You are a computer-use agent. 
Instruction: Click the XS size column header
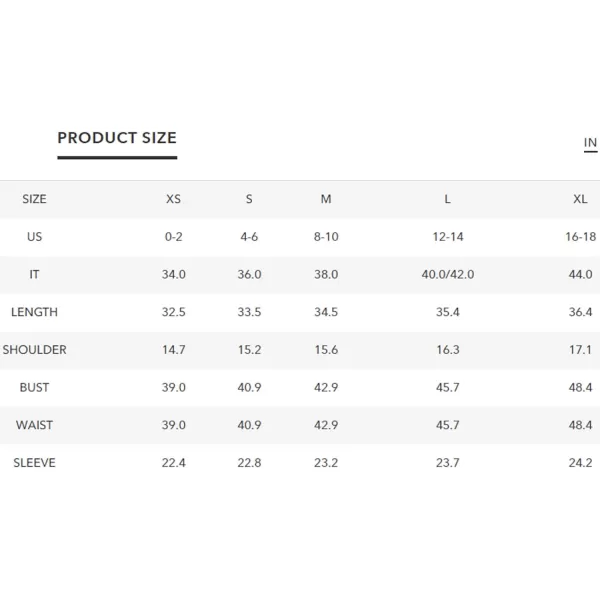[x=173, y=199]
